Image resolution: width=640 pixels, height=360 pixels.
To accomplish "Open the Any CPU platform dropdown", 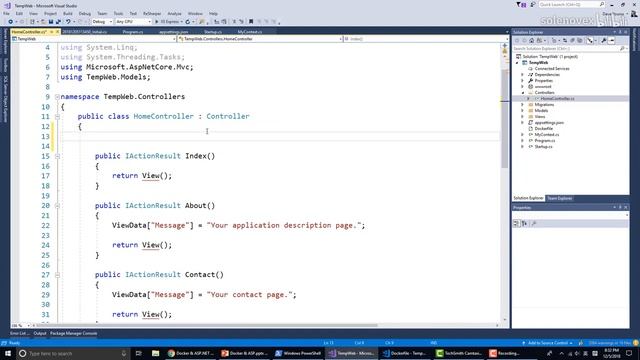I will (133, 22).
